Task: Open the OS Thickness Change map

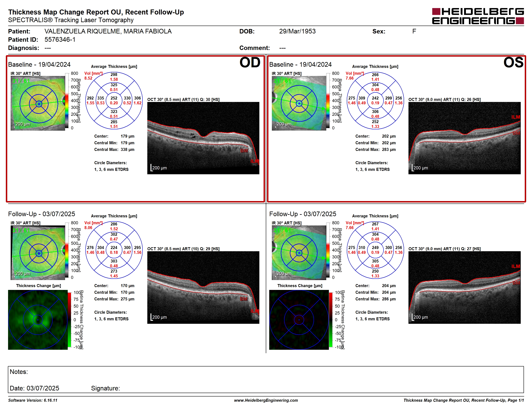Action: click(299, 320)
